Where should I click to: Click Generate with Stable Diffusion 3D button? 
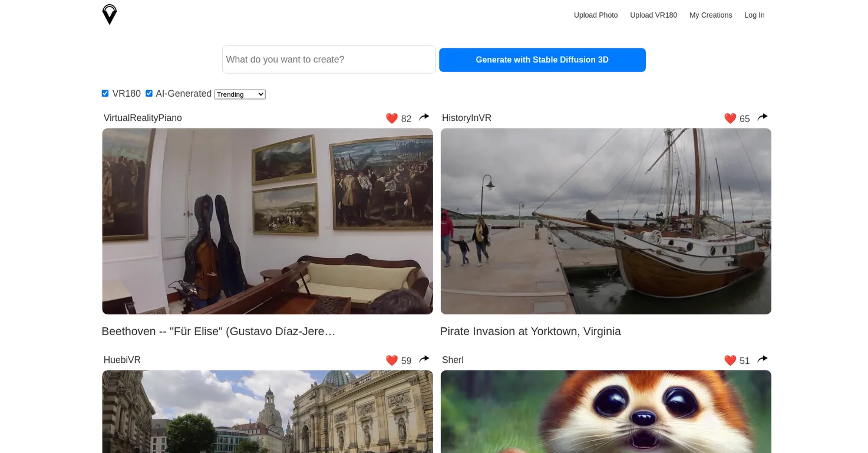[542, 60]
